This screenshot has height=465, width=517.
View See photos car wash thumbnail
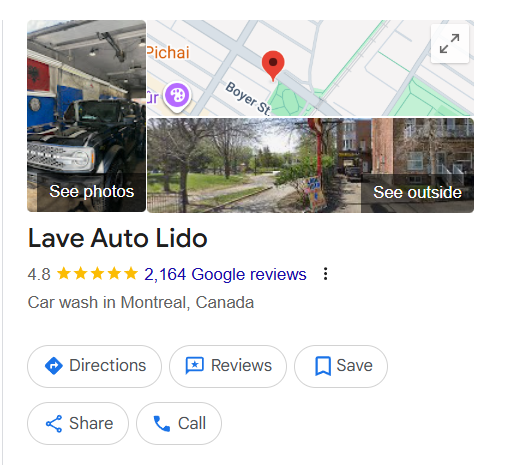click(87, 116)
